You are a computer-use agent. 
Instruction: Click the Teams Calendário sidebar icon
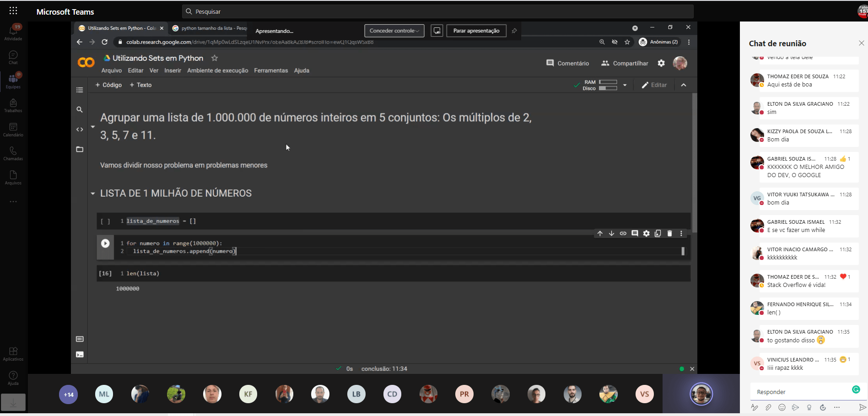tap(13, 129)
